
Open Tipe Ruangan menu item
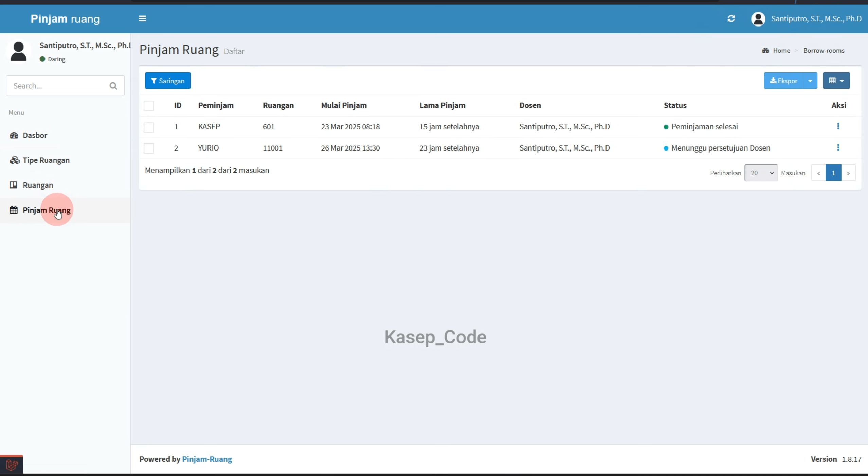point(65,160)
